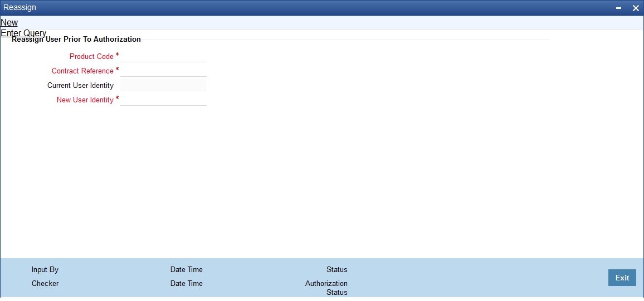Click the Reassign title text
644x301 pixels.
pos(19,7)
